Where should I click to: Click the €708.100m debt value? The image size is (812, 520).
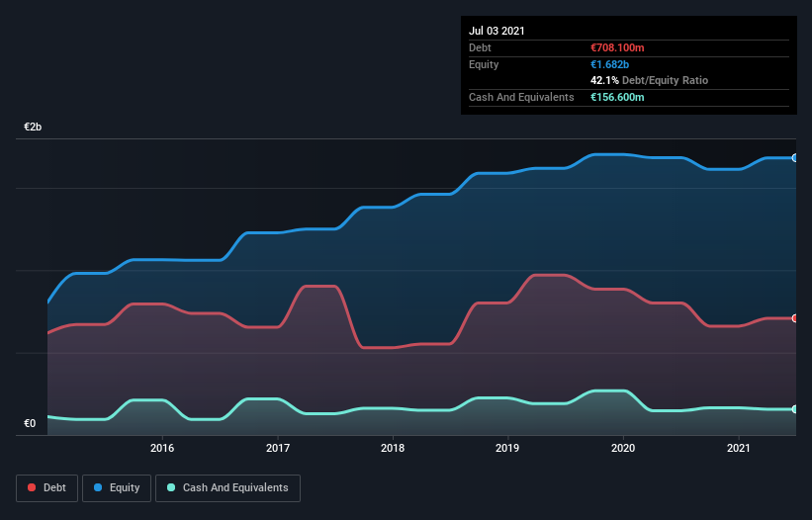(617, 47)
